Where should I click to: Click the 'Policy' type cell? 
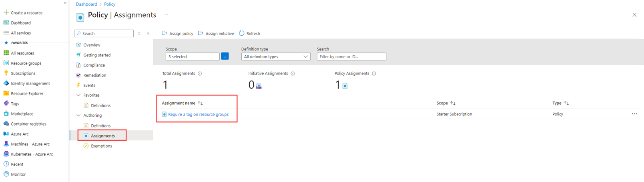click(558, 114)
